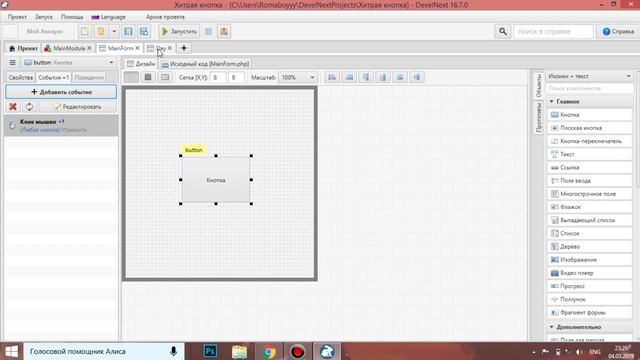Click the Мой Аккаунт button
This screenshot has width=640, height=360.
(x=45, y=31)
